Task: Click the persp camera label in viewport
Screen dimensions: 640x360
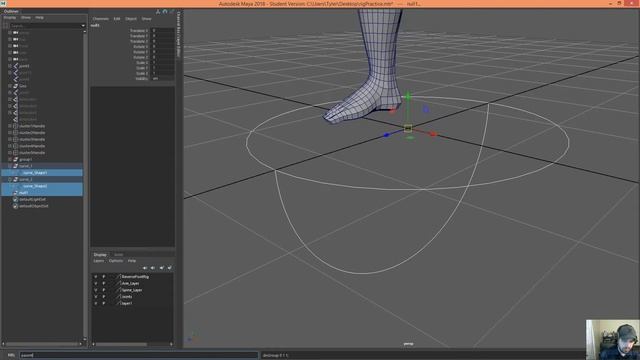Action: (408, 344)
